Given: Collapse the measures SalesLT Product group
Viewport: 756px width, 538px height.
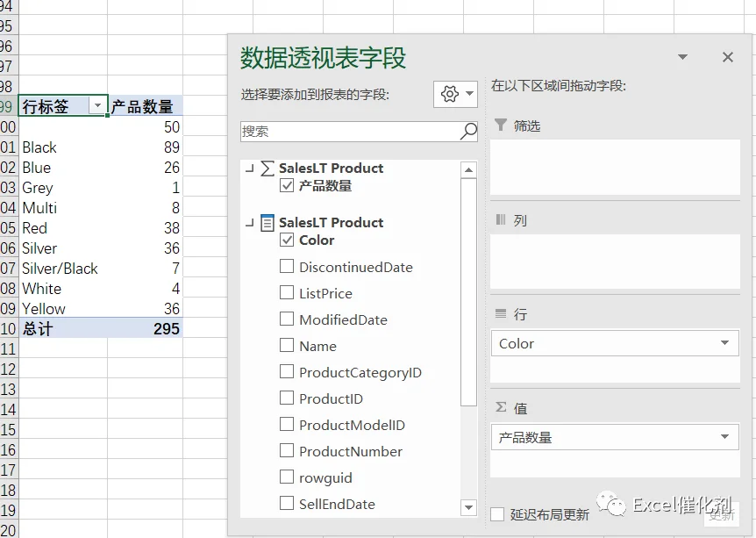Looking at the screenshot, I should 249,169.
